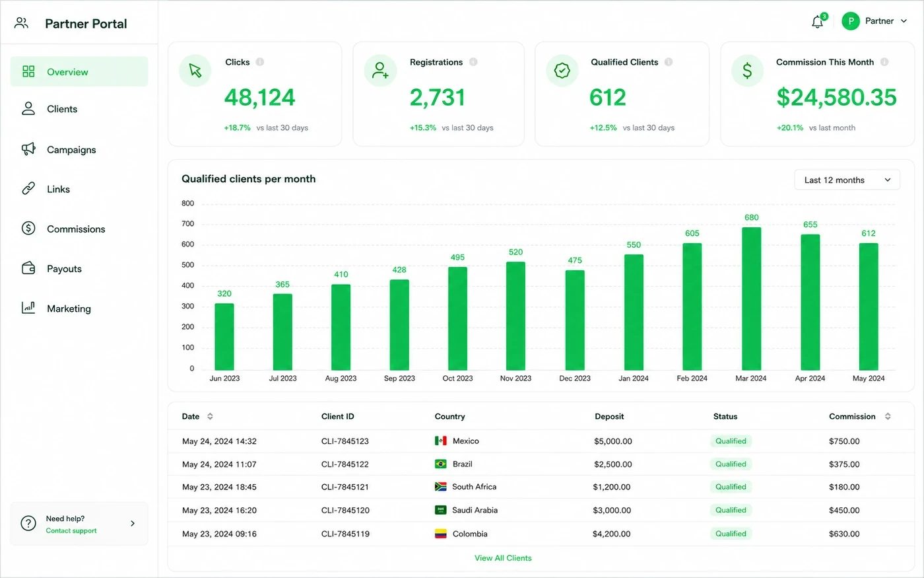
Task: Click the date May 23, 2024 16:20
Action: [x=219, y=511]
